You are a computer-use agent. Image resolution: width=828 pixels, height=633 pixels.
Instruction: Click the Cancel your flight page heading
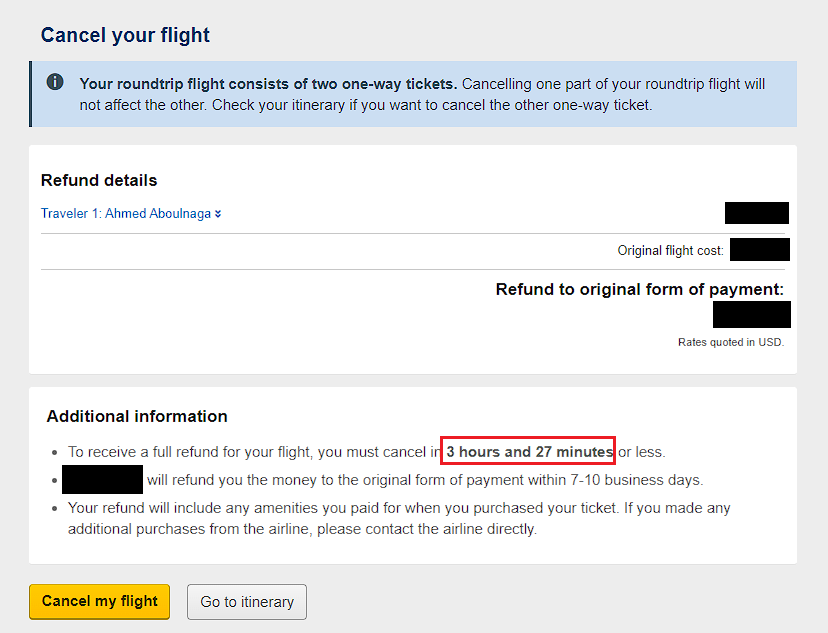coord(125,36)
